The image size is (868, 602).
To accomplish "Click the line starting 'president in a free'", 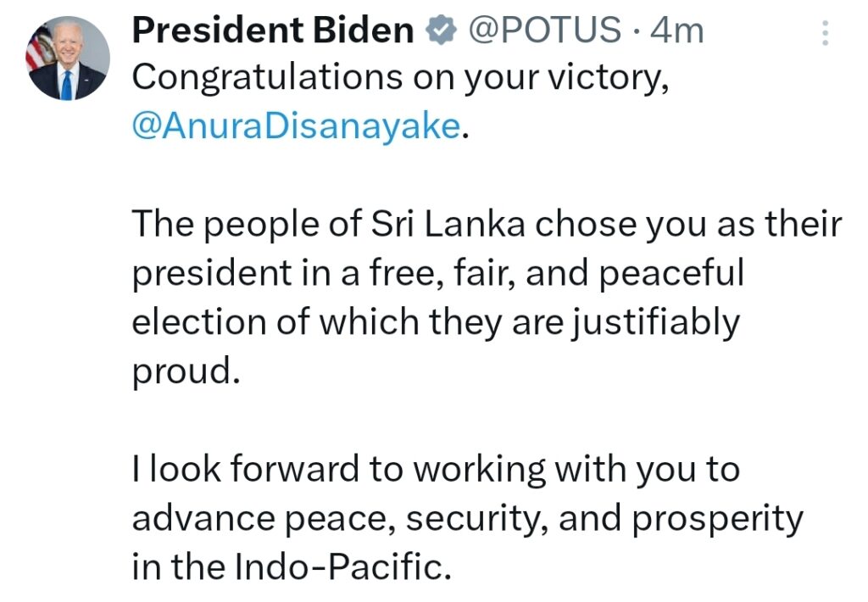I will 438,275.
